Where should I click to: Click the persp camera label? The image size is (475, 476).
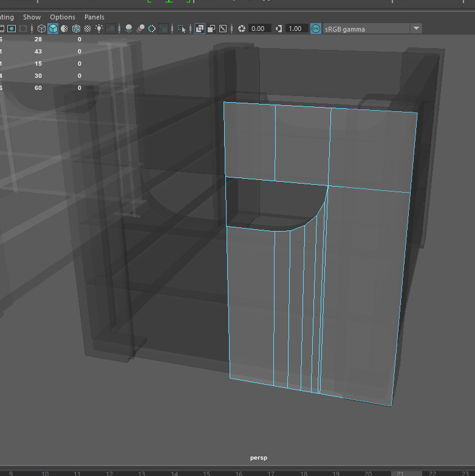[x=259, y=457]
